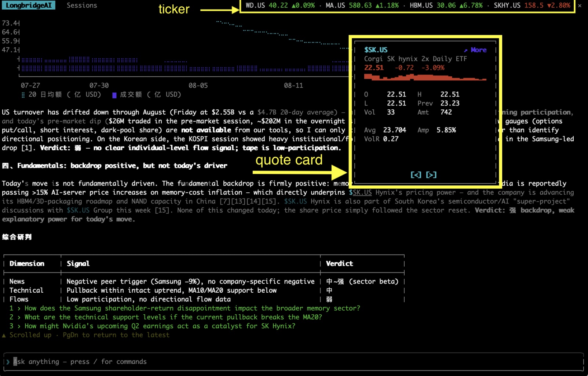
Task: Click the 'Dimension' table header
Action: click(27, 264)
